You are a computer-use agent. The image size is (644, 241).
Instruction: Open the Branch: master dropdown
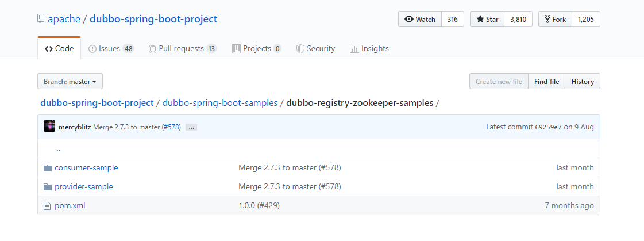point(70,82)
